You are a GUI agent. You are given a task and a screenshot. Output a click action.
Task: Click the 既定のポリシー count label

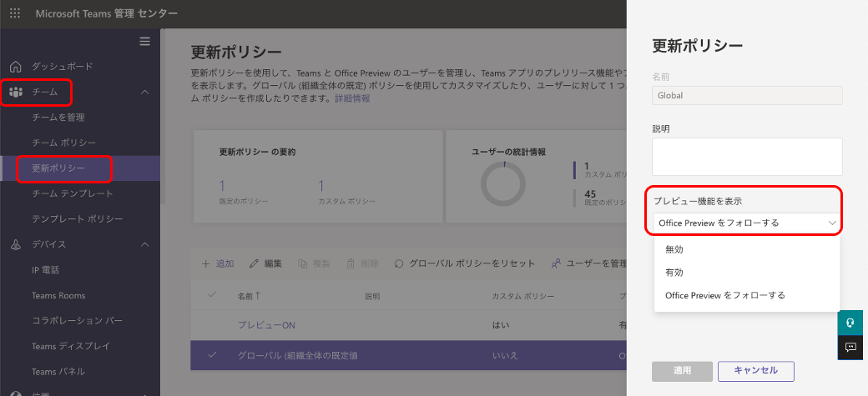click(x=244, y=201)
